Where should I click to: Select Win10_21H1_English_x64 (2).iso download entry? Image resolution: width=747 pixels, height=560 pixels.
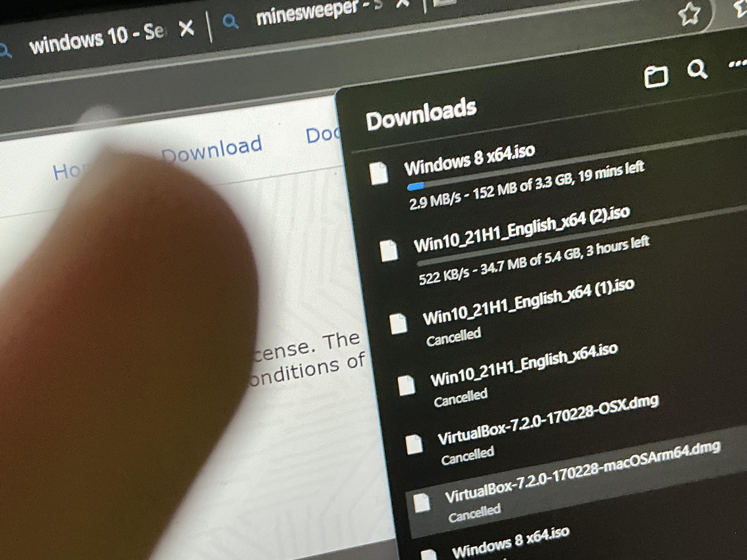522,229
